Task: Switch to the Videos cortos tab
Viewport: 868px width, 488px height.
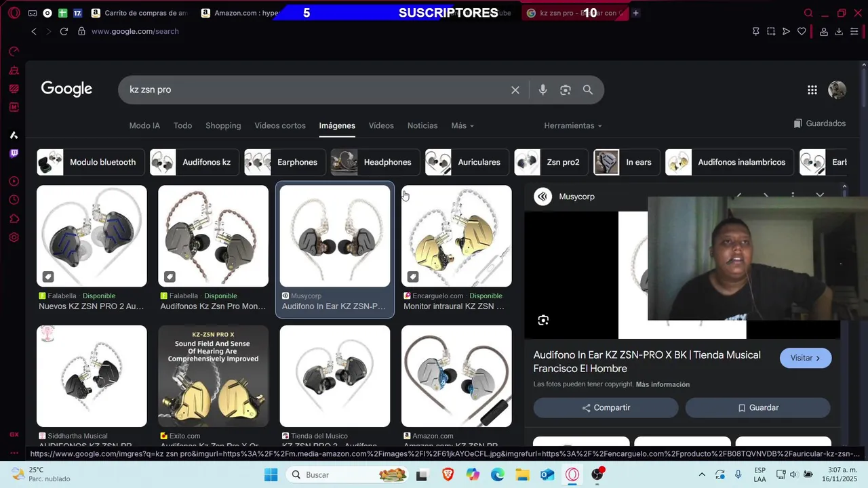Action: click(280, 125)
